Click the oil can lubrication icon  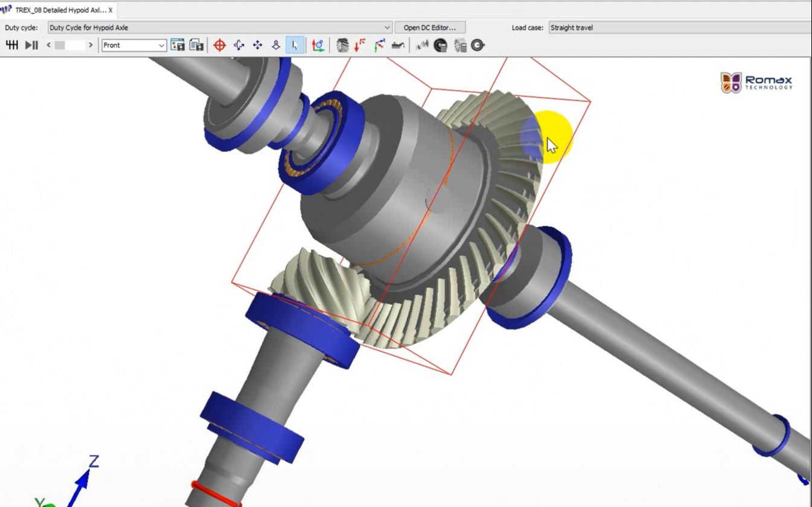tap(398, 45)
